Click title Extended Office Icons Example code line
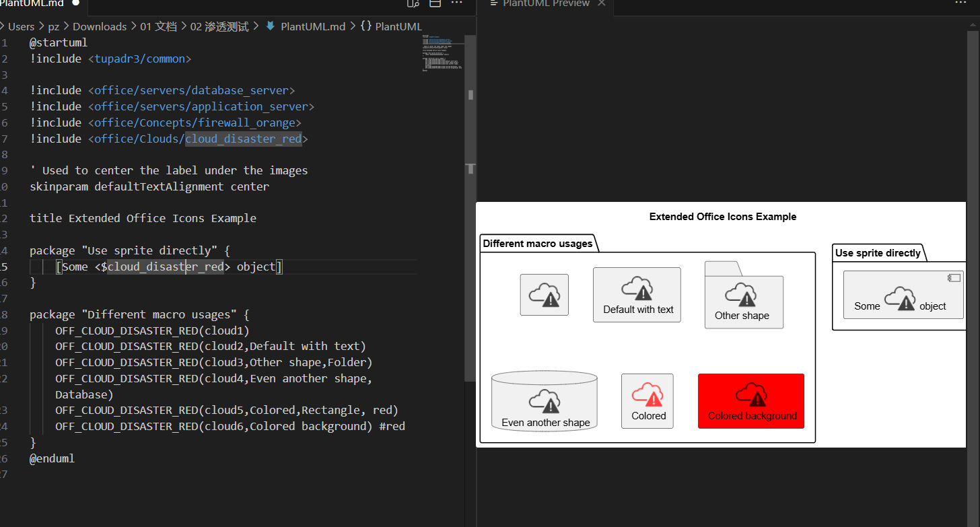980x527 pixels. (143, 218)
